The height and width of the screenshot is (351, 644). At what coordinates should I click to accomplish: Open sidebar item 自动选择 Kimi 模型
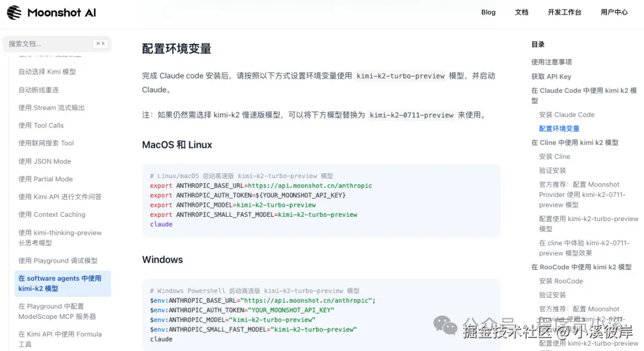47,72
